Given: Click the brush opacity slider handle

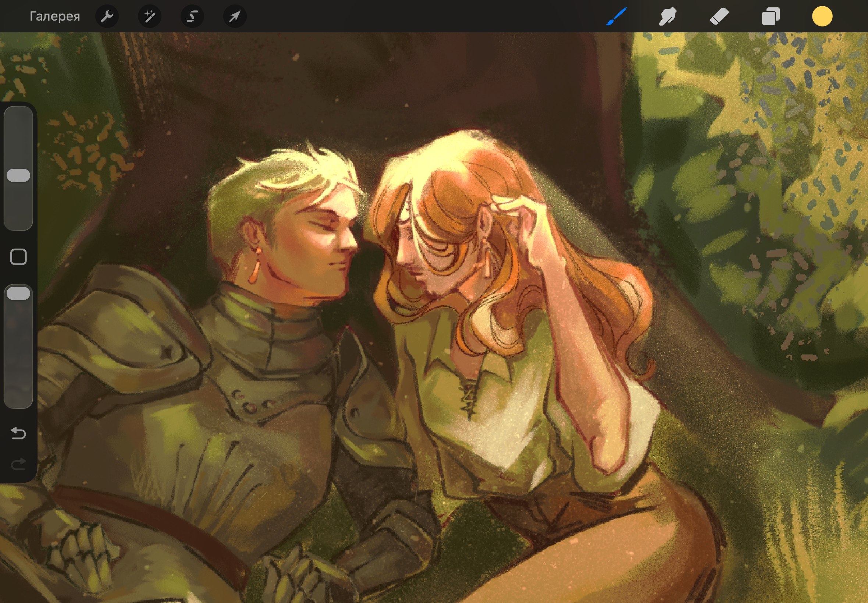Looking at the screenshot, I should tap(18, 293).
